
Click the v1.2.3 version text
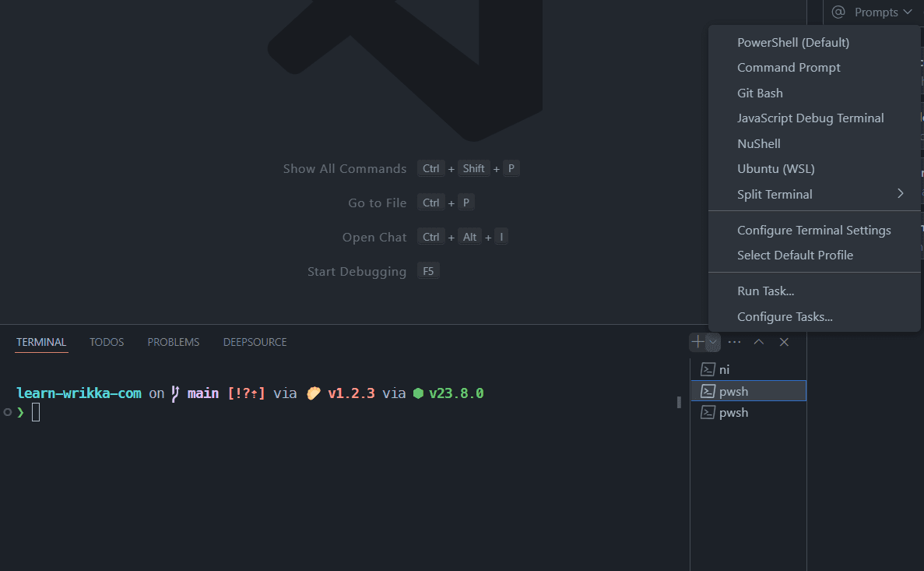tap(351, 393)
